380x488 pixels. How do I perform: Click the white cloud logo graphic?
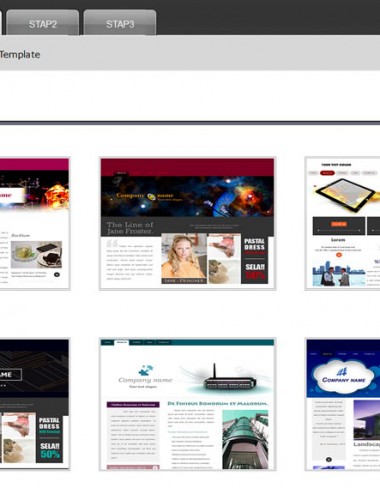point(343,377)
